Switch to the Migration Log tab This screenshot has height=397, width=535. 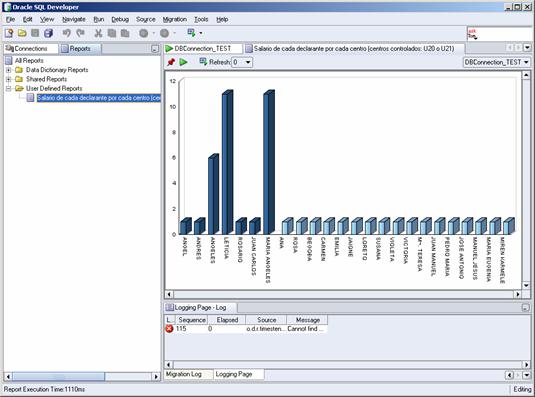click(184, 374)
